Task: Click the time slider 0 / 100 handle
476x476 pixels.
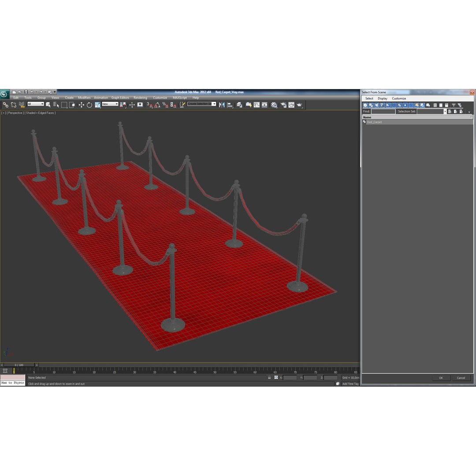Action: coord(19,365)
